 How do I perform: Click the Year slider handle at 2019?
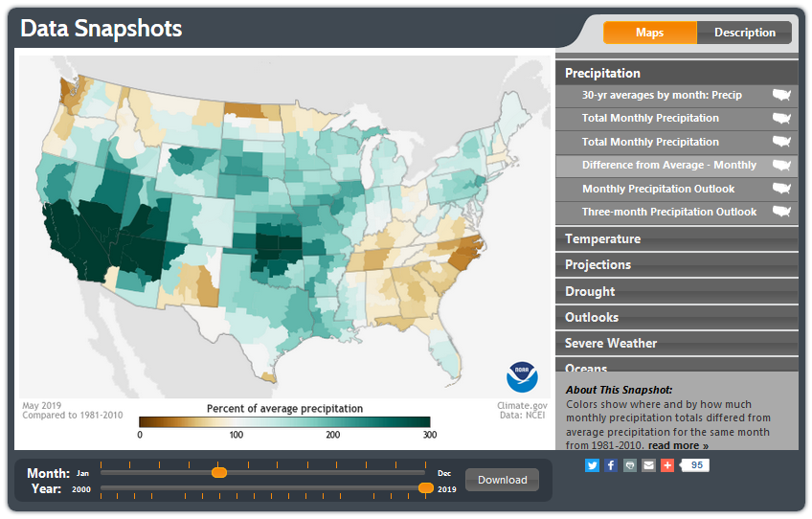click(426, 488)
